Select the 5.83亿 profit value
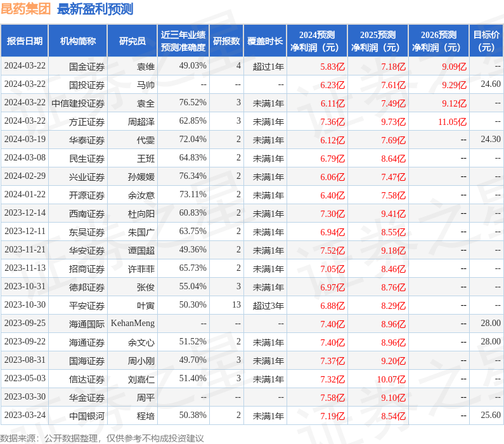The height and width of the screenshot is (444, 504). 332,67
